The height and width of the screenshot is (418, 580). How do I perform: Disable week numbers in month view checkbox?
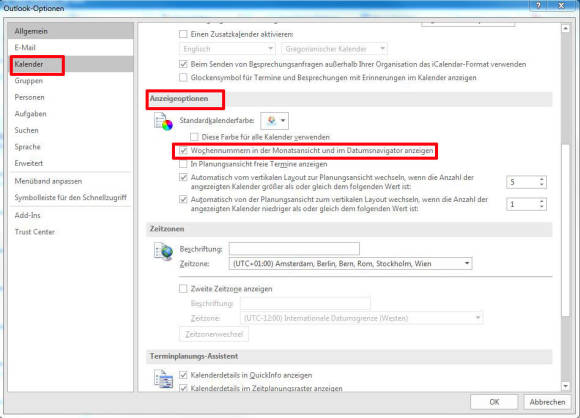point(183,151)
